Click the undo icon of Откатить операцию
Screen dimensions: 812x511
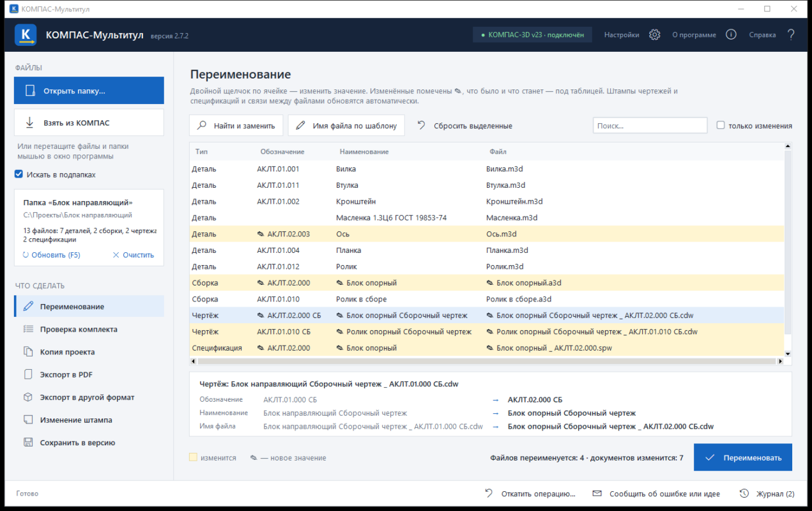[x=489, y=493]
